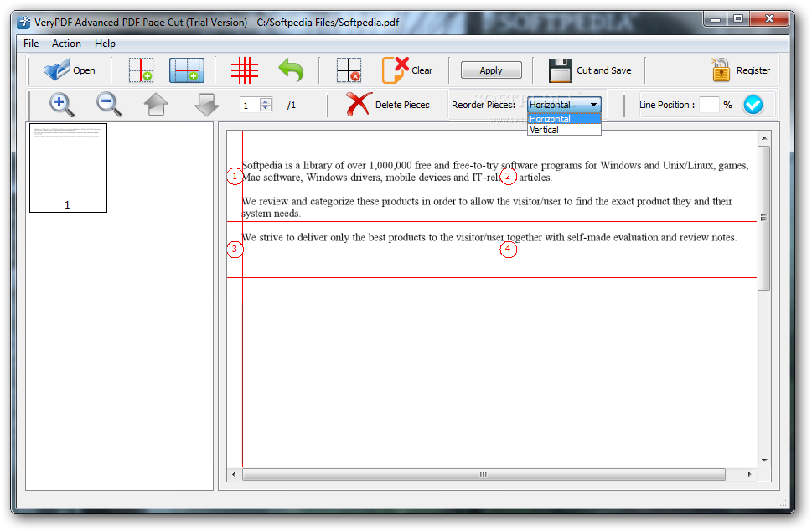Click the delete cut line cross icon
The image size is (812, 531).
pos(349,70)
